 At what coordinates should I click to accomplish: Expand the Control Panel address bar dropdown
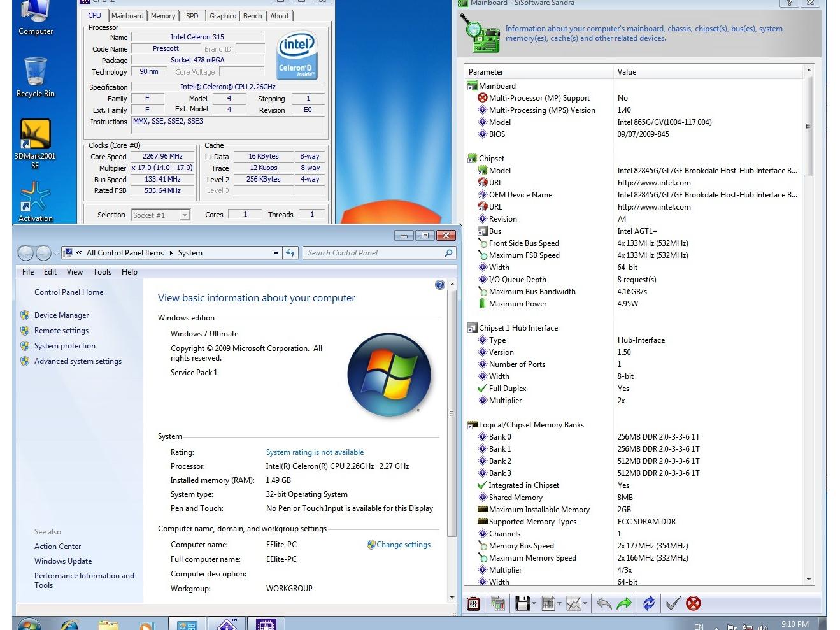[x=276, y=253]
